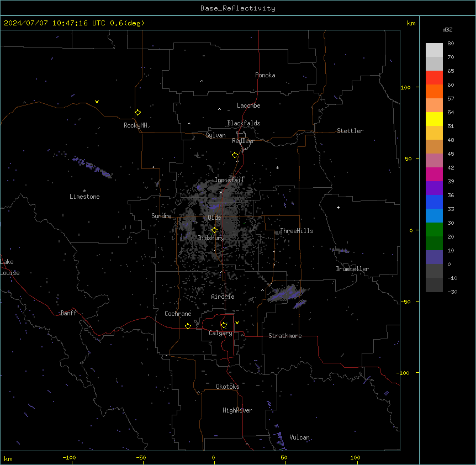This screenshot has width=476, height=465.
Task: Click the -30 value on the dBZ legend
Action: pos(452,292)
